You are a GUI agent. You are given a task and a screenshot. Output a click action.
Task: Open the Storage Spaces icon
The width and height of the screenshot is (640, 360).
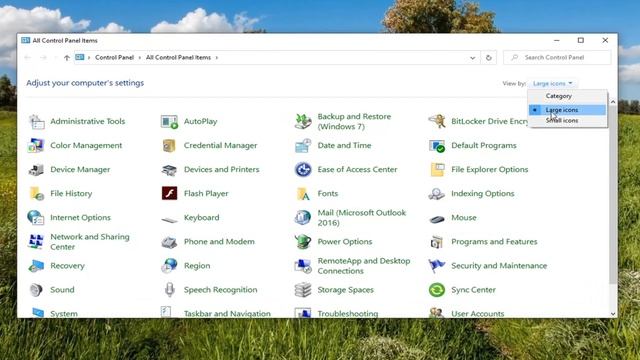click(x=303, y=290)
